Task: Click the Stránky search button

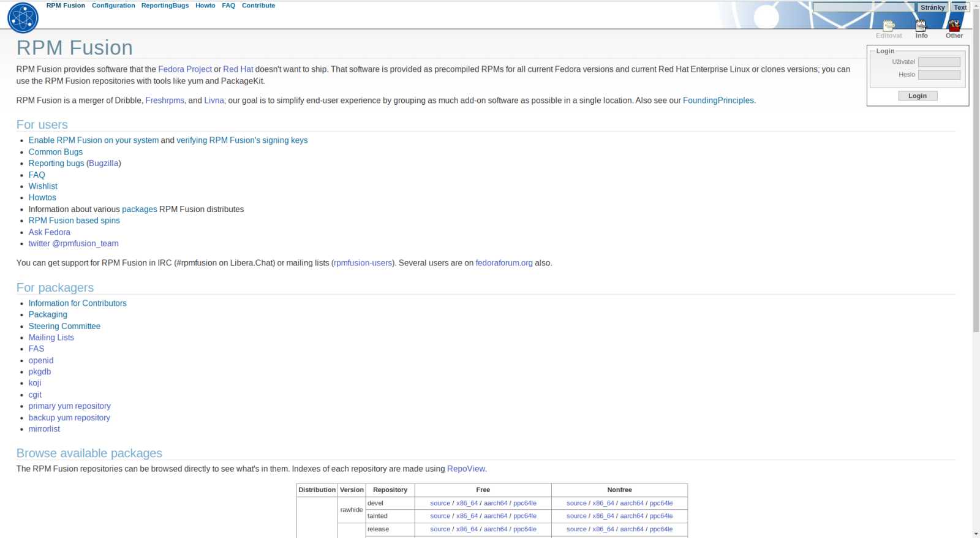Action: click(932, 7)
